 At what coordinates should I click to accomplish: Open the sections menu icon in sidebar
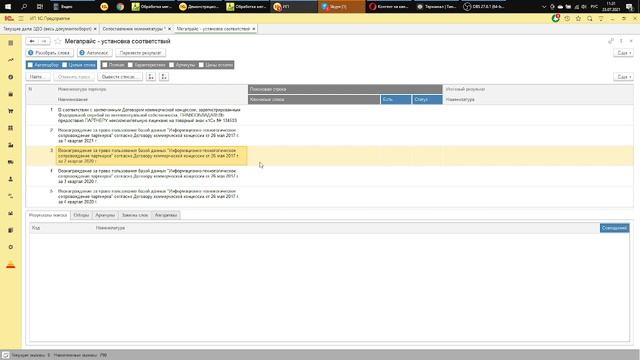11,43
